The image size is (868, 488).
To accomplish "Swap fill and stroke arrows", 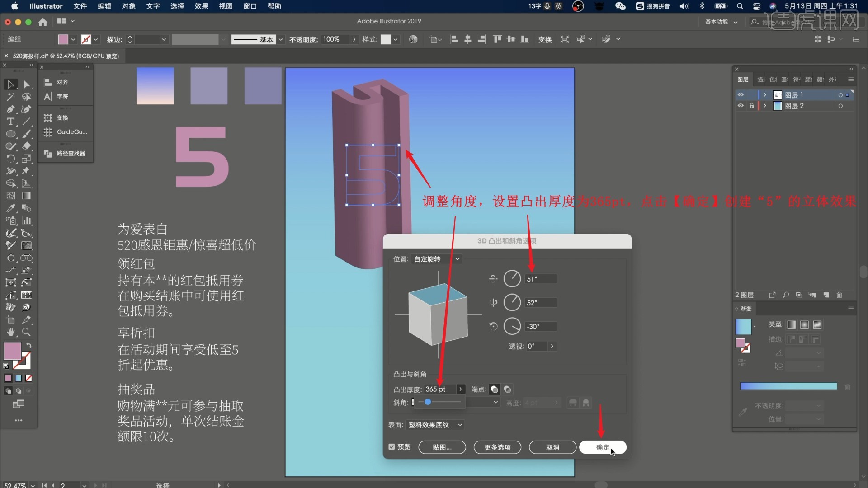I will tap(29, 346).
